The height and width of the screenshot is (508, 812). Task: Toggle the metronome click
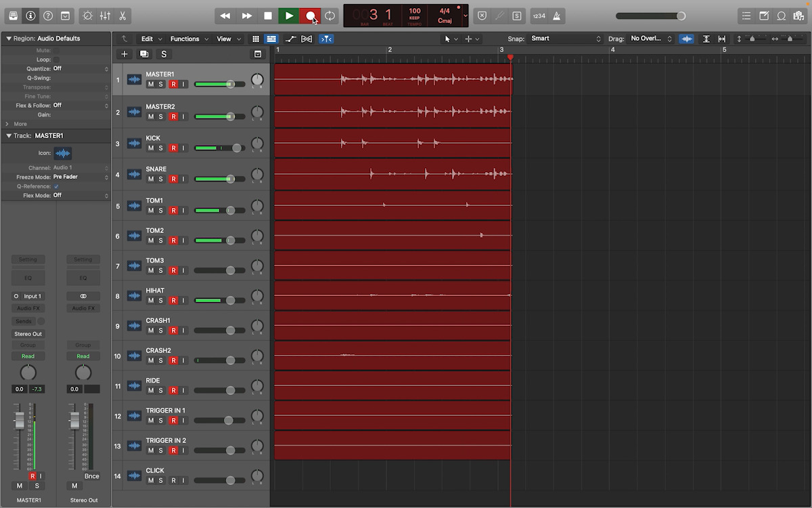[x=557, y=16]
